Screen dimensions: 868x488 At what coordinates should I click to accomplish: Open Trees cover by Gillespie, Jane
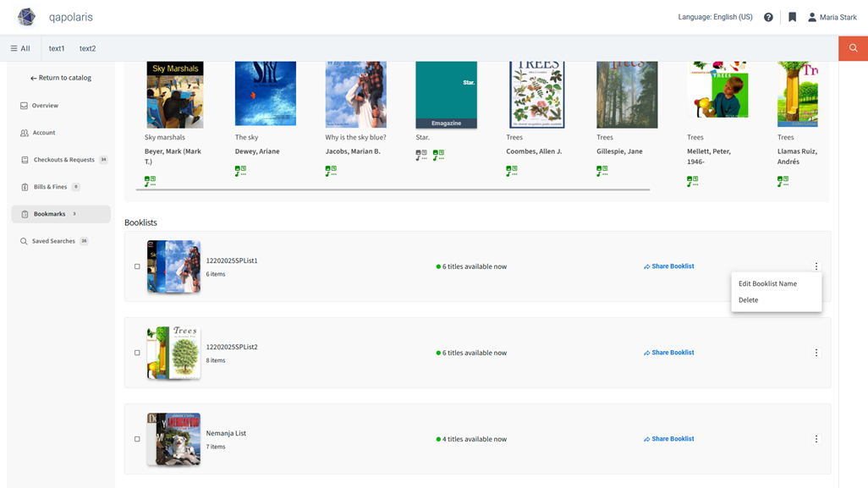click(x=627, y=95)
